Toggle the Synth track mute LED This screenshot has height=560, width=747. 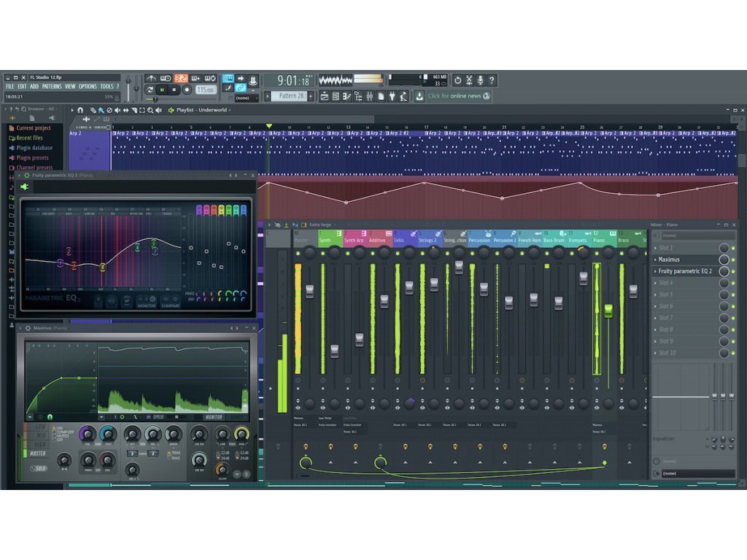(x=321, y=252)
